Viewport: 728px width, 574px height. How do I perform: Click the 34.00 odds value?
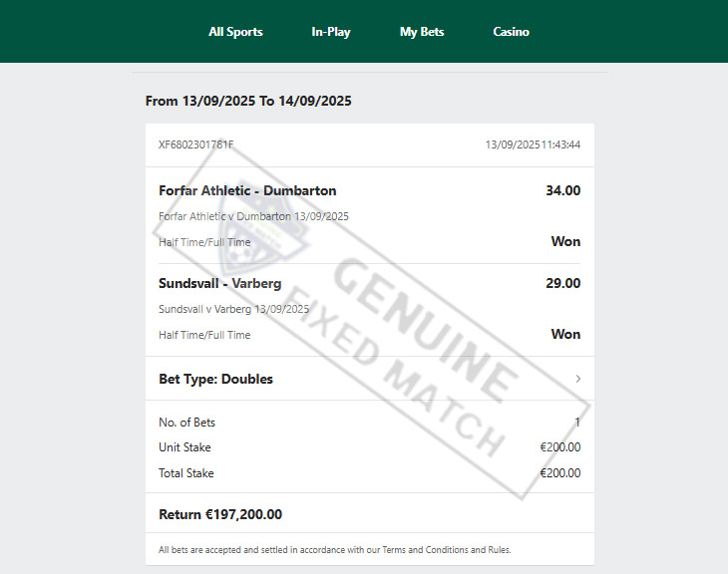pyautogui.click(x=562, y=190)
